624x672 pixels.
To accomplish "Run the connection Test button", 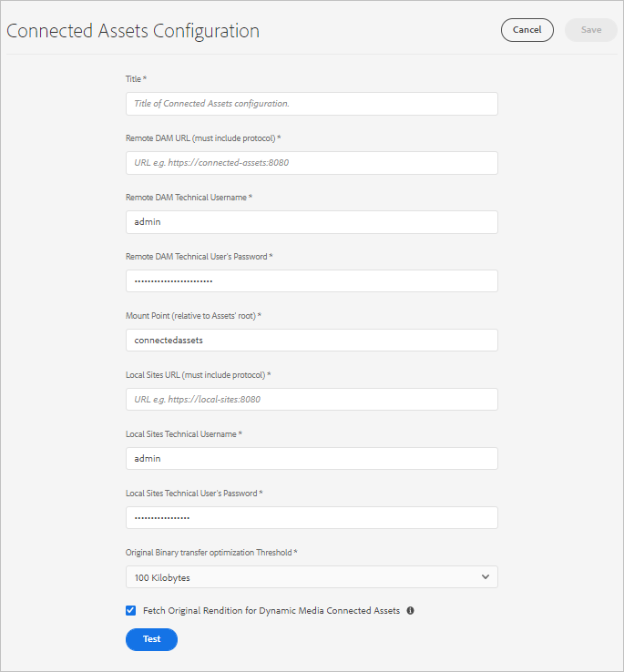I will pyautogui.click(x=151, y=639).
